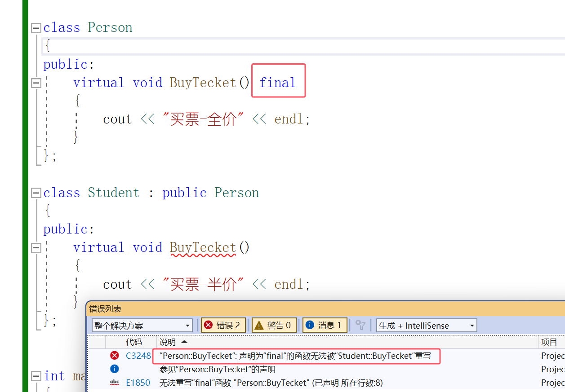
Task: Click the blue info icon in message row
Action: click(115, 369)
